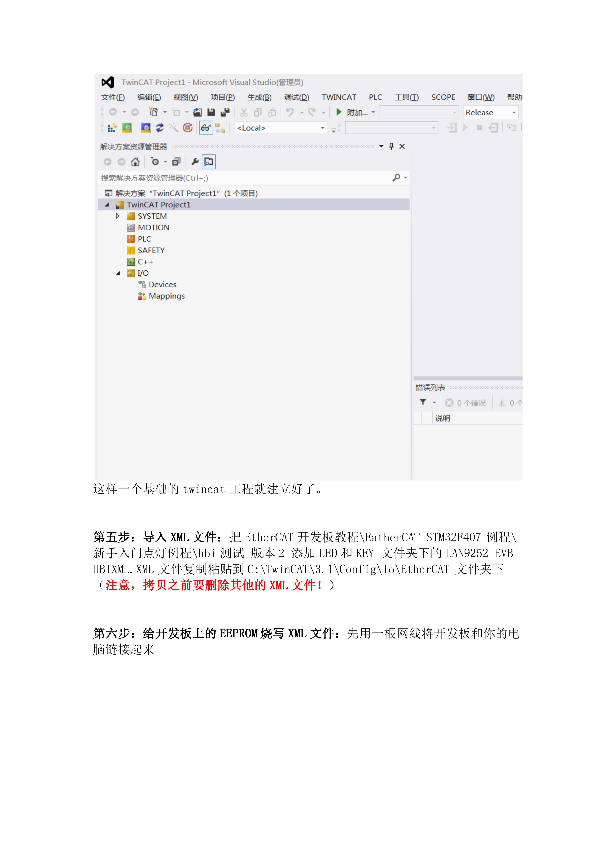The width and height of the screenshot is (614, 868).
Task: Open the SCOPE menu
Action: [x=443, y=97]
